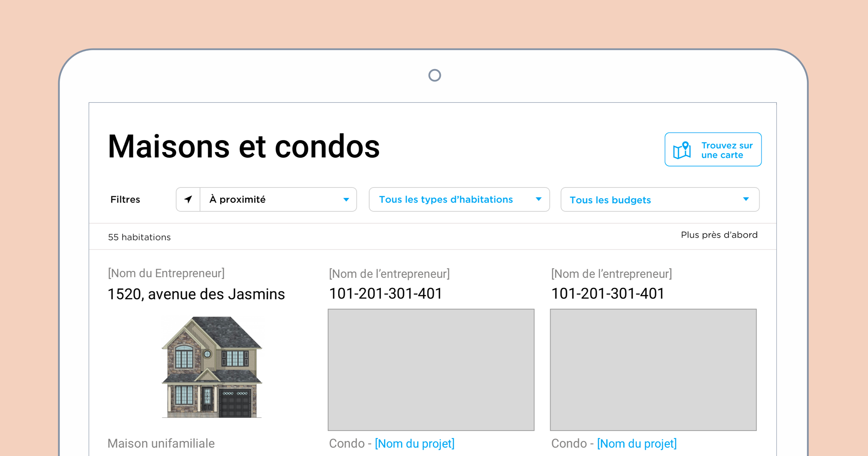
Task: Click the 55 habitations count text
Action: tap(139, 237)
